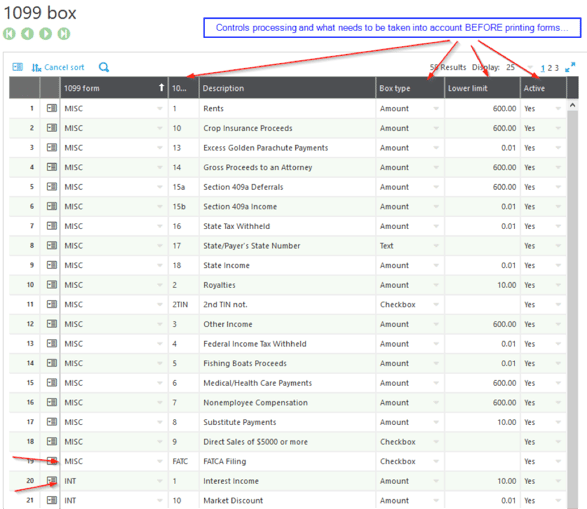Open detail form icon for Section 409a Income row
The height and width of the screenshot is (509, 587).
[52, 206]
